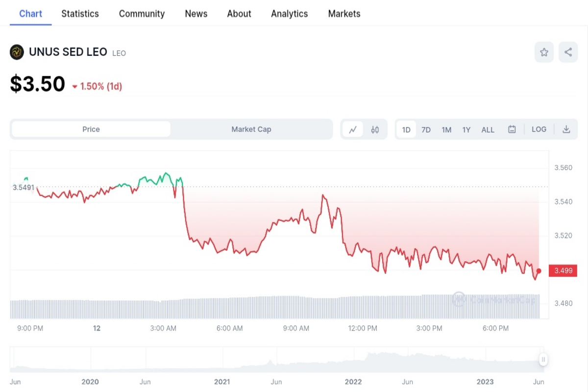
Task: Select the 1D time range
Action: point(406,130)
